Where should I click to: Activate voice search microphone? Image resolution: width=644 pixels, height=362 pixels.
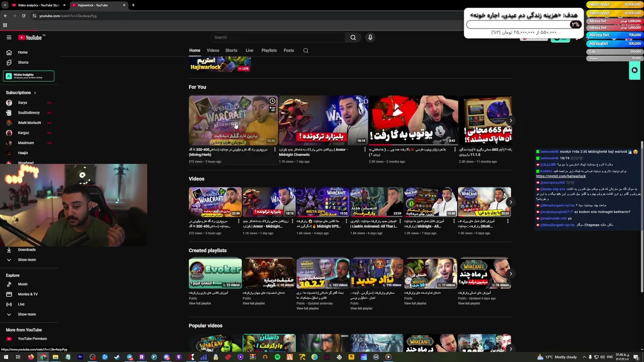coord(370,37)
